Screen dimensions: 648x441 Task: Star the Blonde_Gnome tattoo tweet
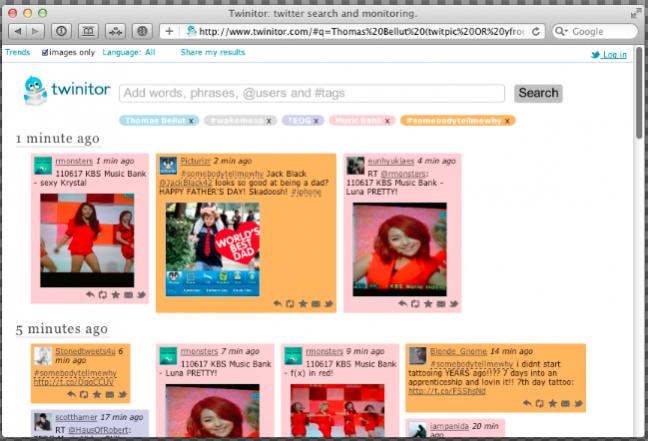pyautogui.click(x=553, y=403)
